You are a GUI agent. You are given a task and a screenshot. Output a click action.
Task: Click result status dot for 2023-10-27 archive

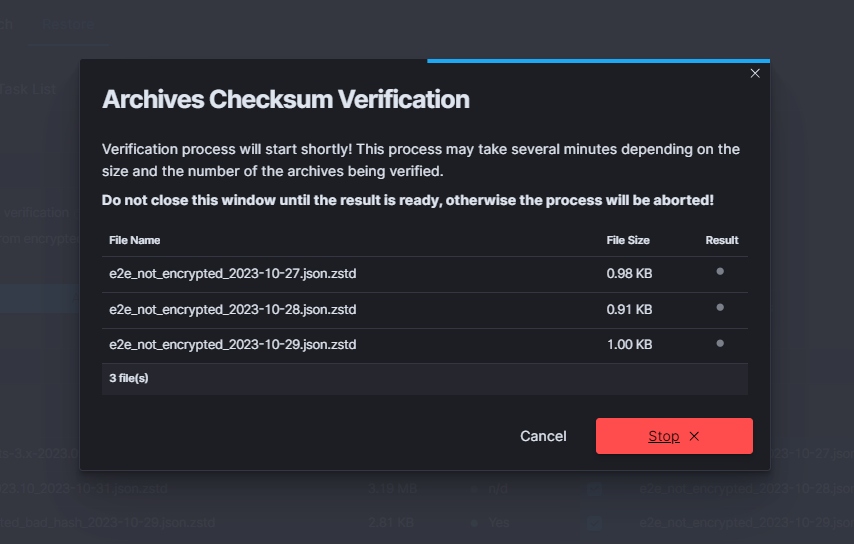coord(720,271)
